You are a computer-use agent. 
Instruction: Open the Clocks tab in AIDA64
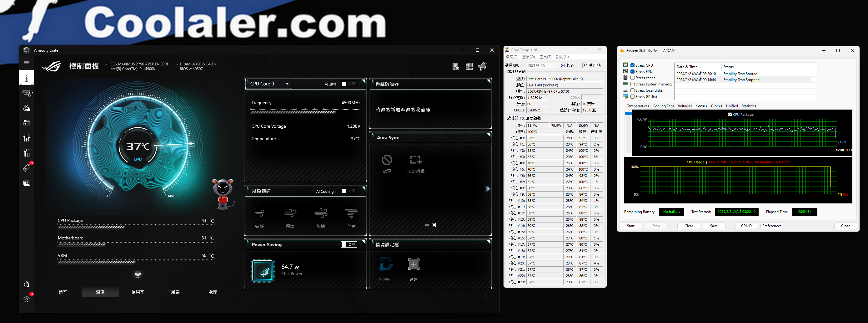coord(716,106)
